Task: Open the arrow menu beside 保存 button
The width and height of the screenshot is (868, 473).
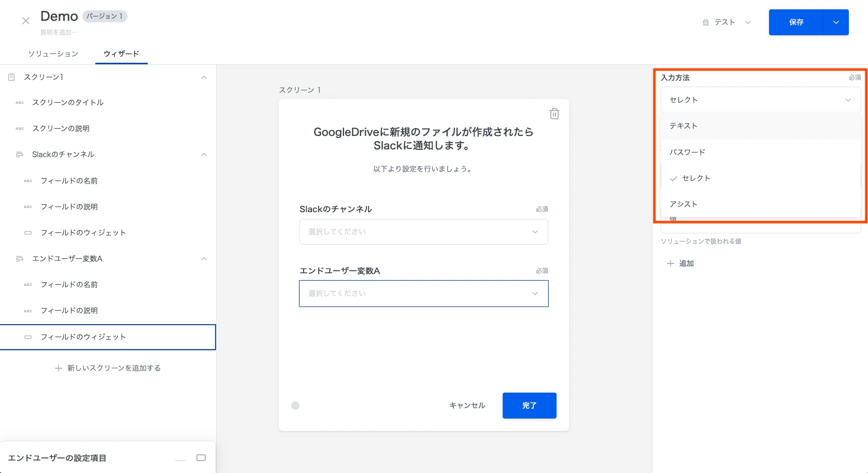Action: [x=836, y=22]
